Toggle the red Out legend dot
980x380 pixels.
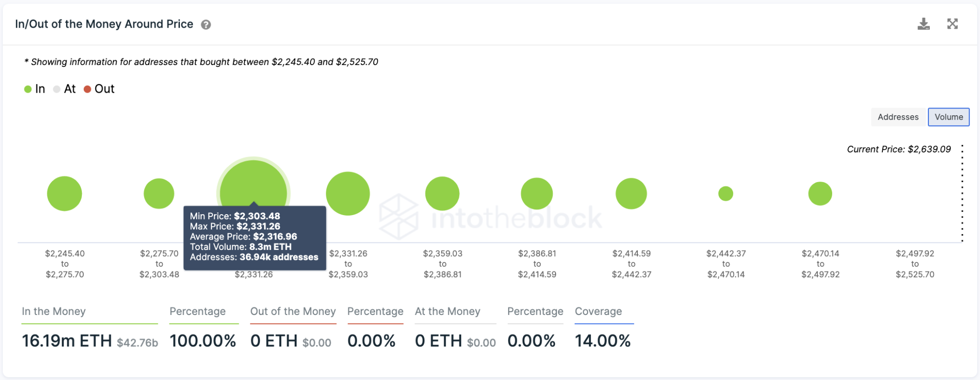(88, 89)
